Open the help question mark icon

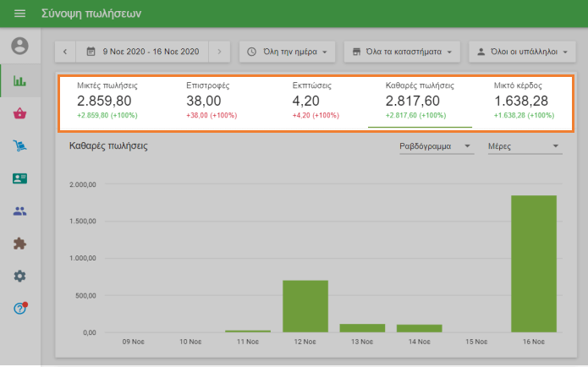19,308
